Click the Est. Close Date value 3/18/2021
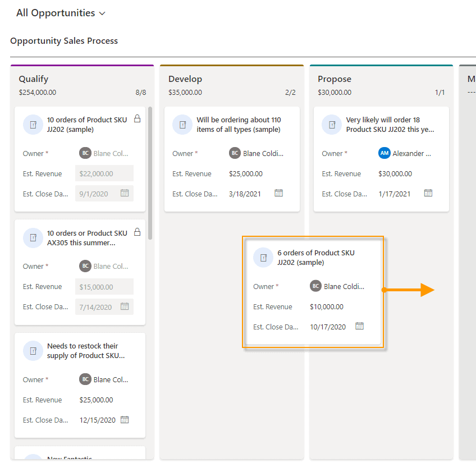Image resolution: width=476 pixels, height=472 pixels. pyautogui.click(x=245, y=194)
